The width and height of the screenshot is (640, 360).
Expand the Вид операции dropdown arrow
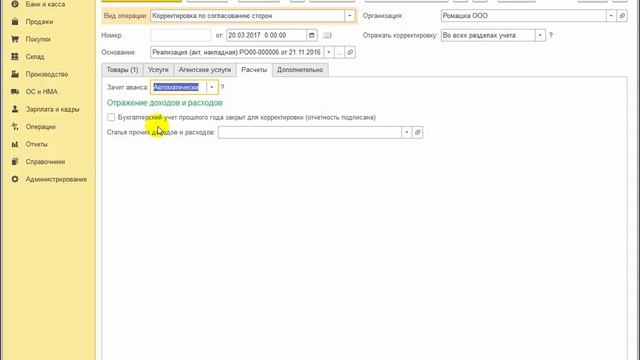350,16
